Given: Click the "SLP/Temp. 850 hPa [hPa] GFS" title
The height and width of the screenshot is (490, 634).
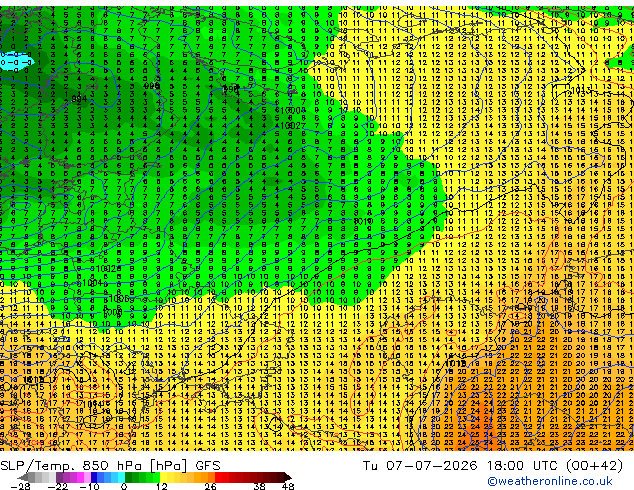Looking at the screenshot, I should 110,466.
